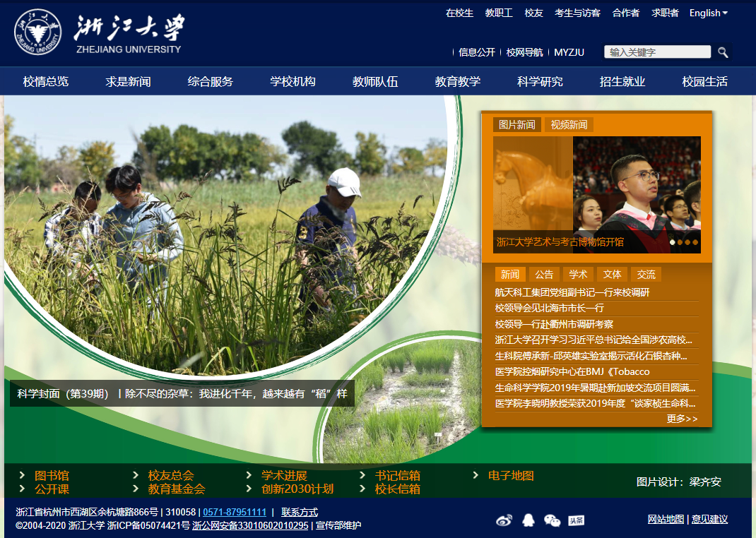Click the search magnifier icon
Image resolution: width=756 pixels, height=538 pixels.
pyautogui.click(x=723, y=52)
